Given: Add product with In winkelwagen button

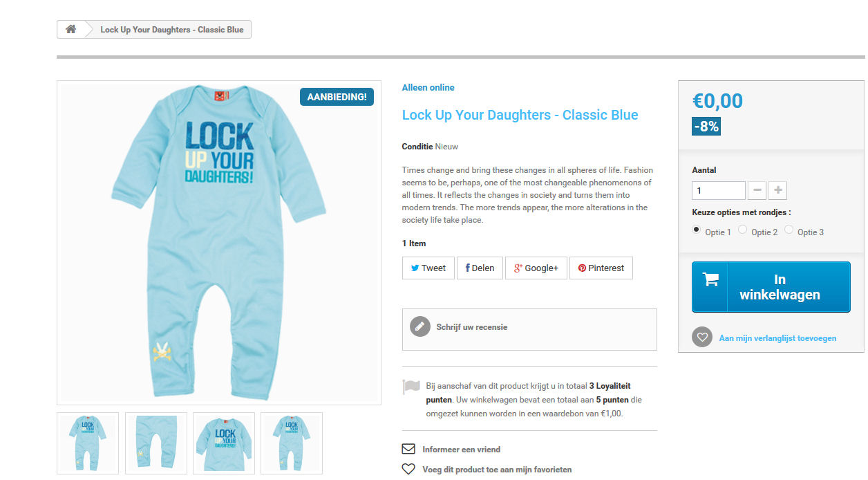Looking at the screenshot, I should tap(771, 287).
